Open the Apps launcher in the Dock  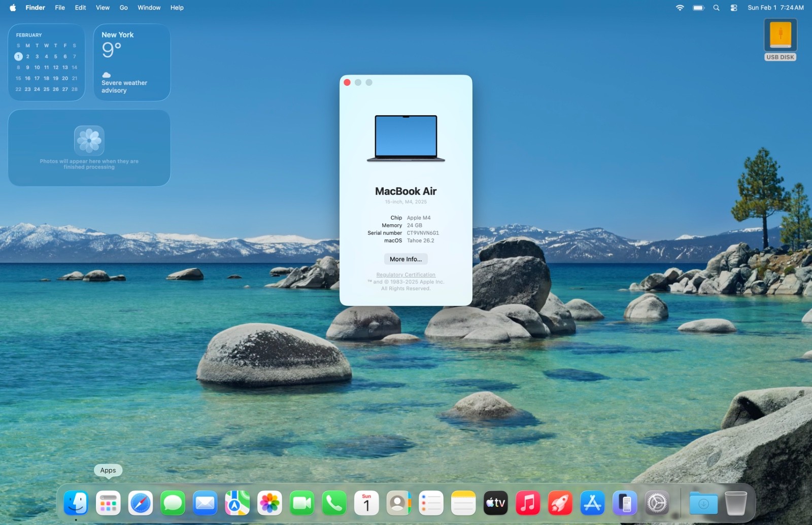108,503
